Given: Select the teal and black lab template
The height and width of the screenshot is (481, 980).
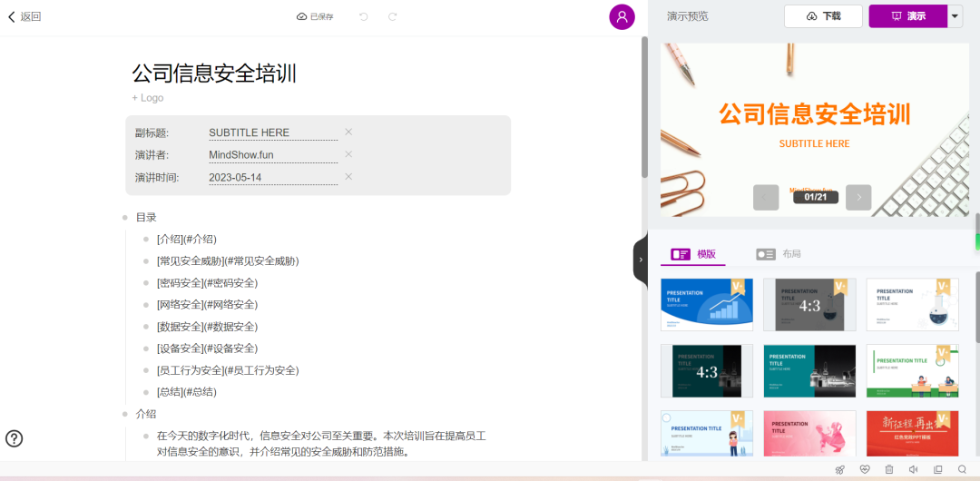Looking at the screenshot, I should point(809,370).
